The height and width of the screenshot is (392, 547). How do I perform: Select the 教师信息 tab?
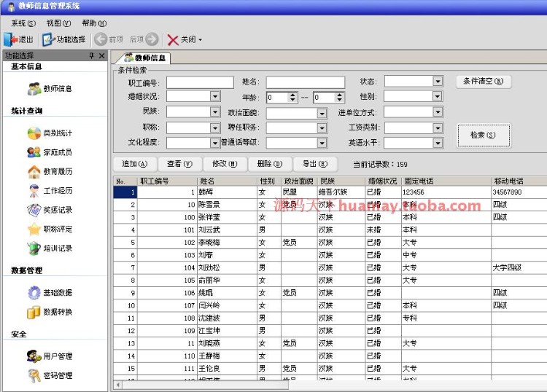pos(145,58)
